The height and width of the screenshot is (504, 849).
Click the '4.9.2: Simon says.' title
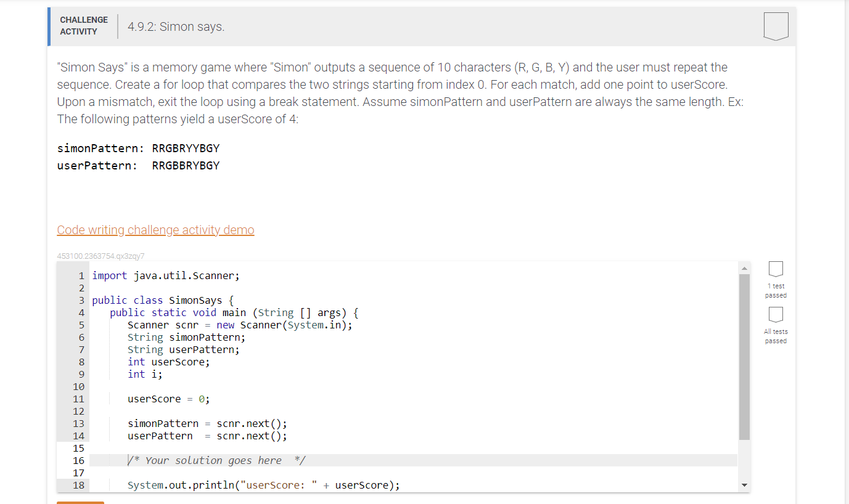tap(175, 26)
